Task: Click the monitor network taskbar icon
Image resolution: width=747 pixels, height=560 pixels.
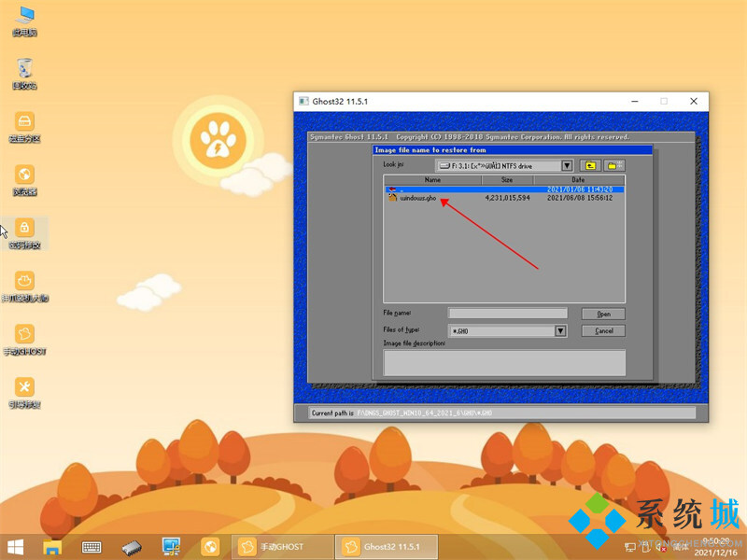Action: pos(171,547)
